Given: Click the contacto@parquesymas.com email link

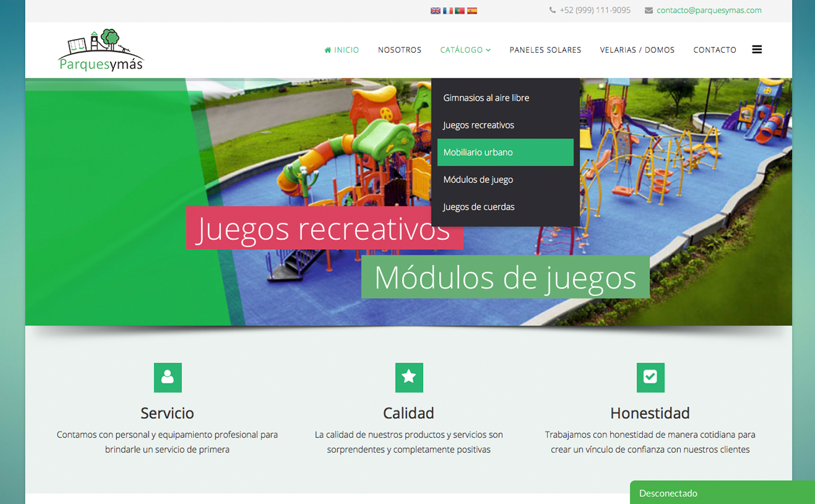Looking at the screenshot, I should click(709, 10).
